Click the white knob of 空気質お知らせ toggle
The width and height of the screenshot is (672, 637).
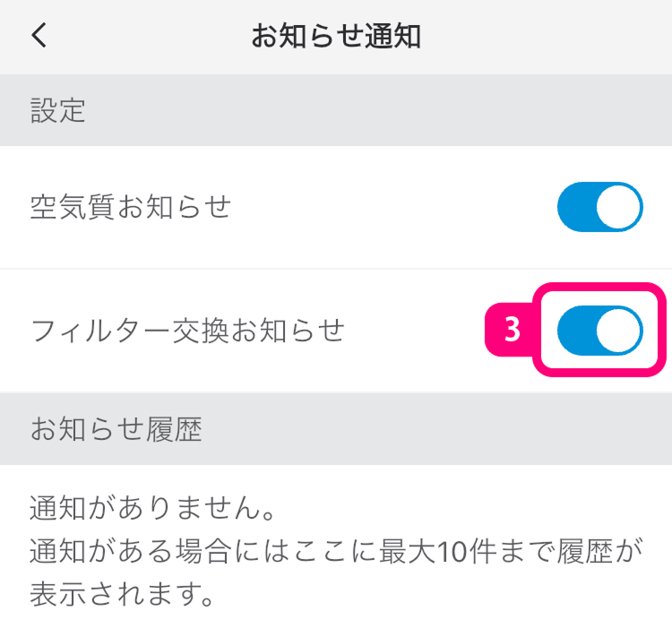point(620,208)
